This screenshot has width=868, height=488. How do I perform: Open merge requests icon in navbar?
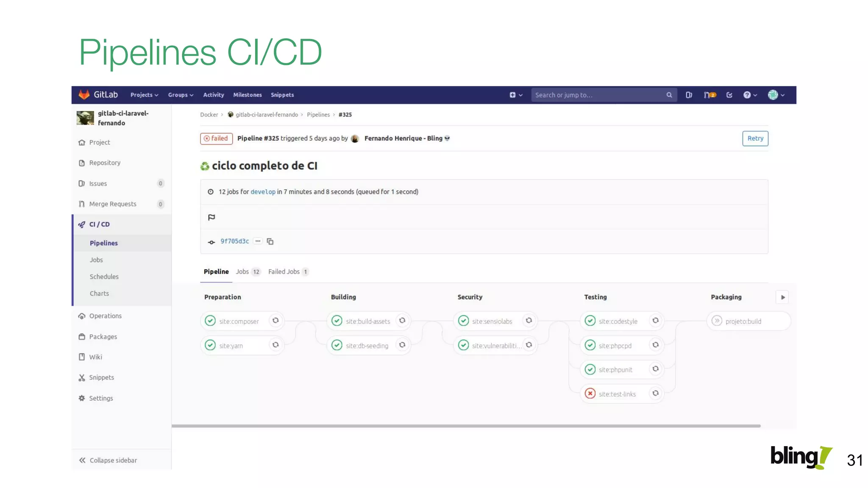(x=709, y=95)
